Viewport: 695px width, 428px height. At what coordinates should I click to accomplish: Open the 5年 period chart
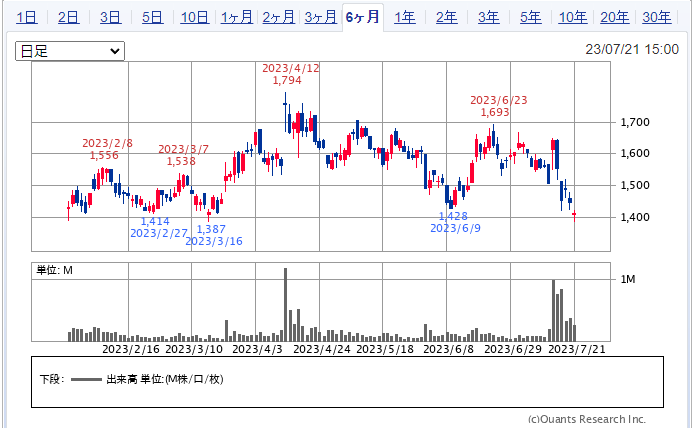tap(531, 17)
